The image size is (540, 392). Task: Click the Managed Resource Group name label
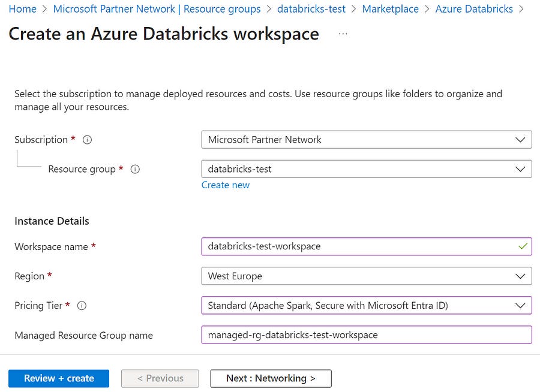(83, 336)
